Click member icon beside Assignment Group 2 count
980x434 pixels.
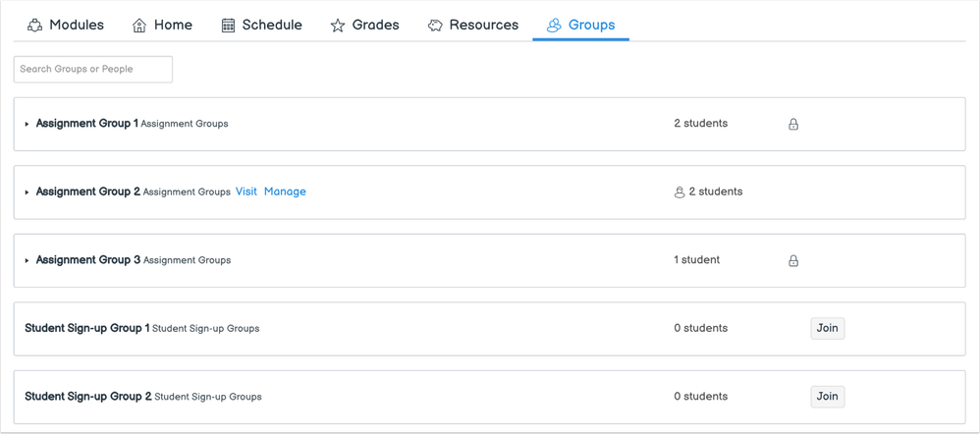(x=680, y=192)
